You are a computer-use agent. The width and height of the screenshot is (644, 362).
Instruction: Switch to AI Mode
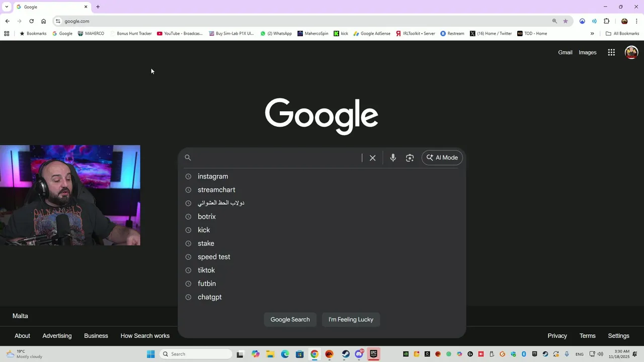(x=442, y=158)
